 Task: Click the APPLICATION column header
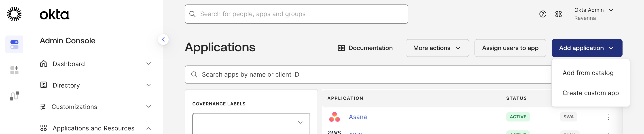(345, 98)
